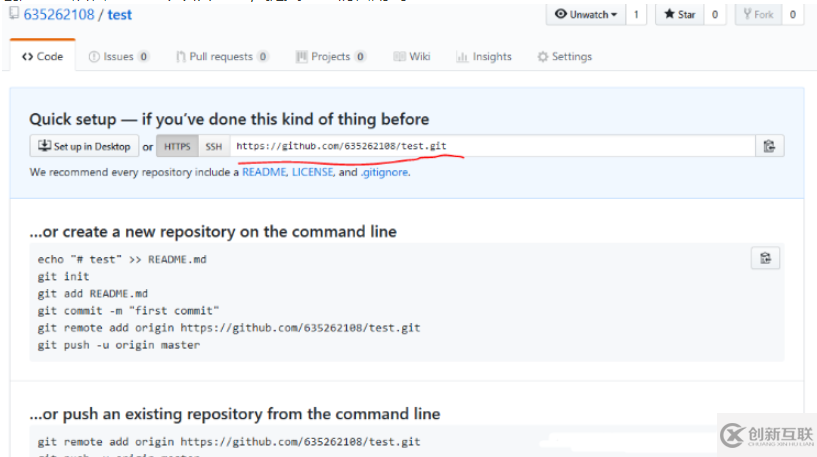
Task: Click the 'git init' command line
Action: [x=64, y=276]
